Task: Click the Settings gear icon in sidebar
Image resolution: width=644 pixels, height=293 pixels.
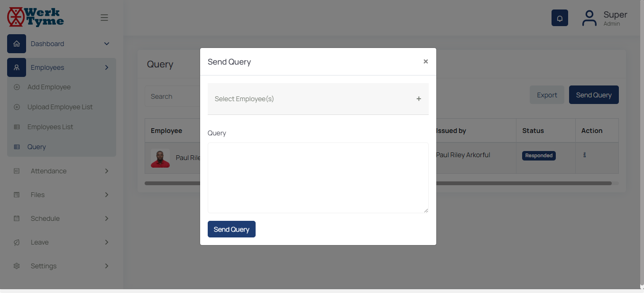Action: pyautogui.click(x=17, y=266)
